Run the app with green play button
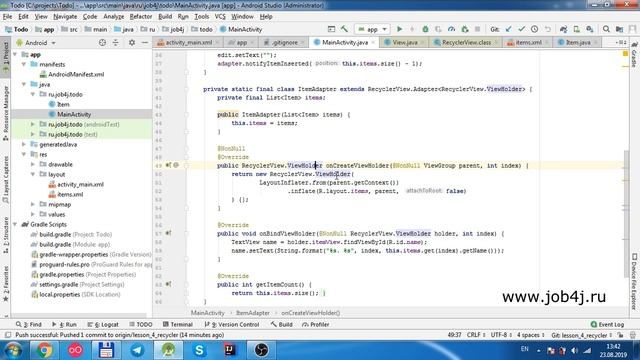 point(400,29)
